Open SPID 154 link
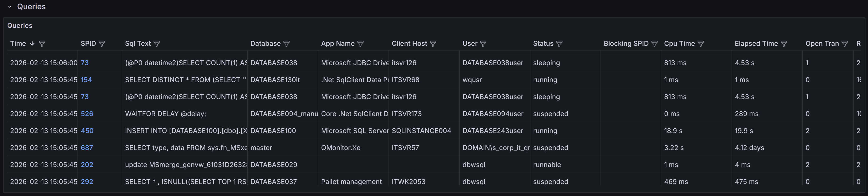The width and height of the screenshot is (868, 196). [86, 80]
